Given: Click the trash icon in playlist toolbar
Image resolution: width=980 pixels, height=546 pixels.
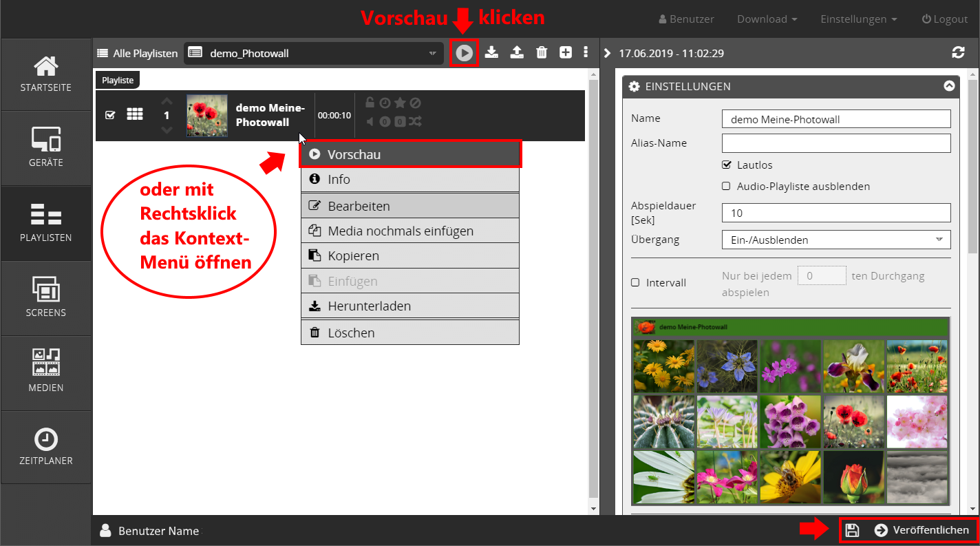Looking at the screenshot, I should [542, 52].
